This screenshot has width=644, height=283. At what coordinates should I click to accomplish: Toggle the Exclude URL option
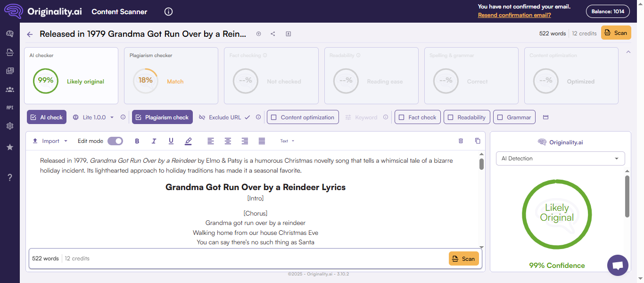(x=224, y=117)
